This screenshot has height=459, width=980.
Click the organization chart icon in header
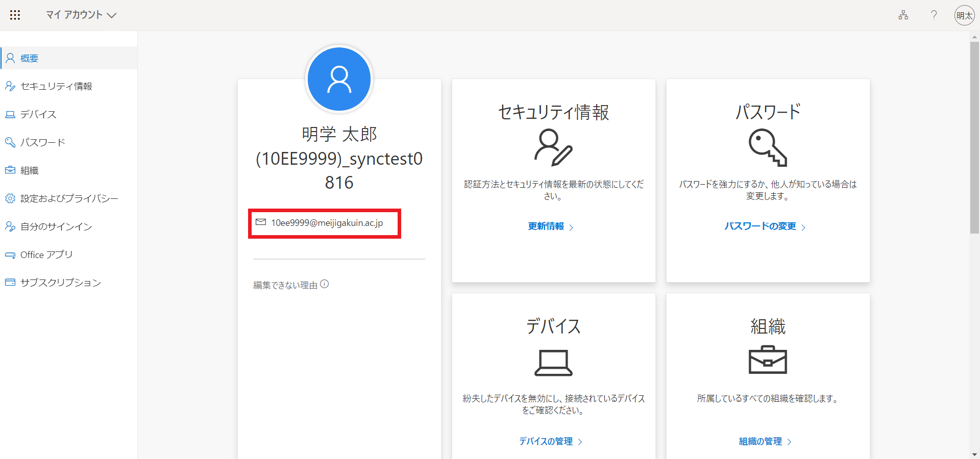click(x=903, y=15)
